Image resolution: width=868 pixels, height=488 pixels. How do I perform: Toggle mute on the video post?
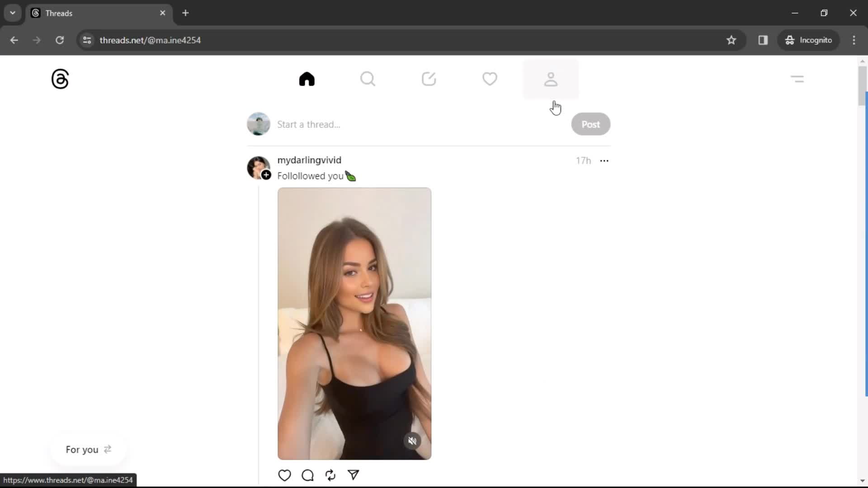(x=413, y=441)
